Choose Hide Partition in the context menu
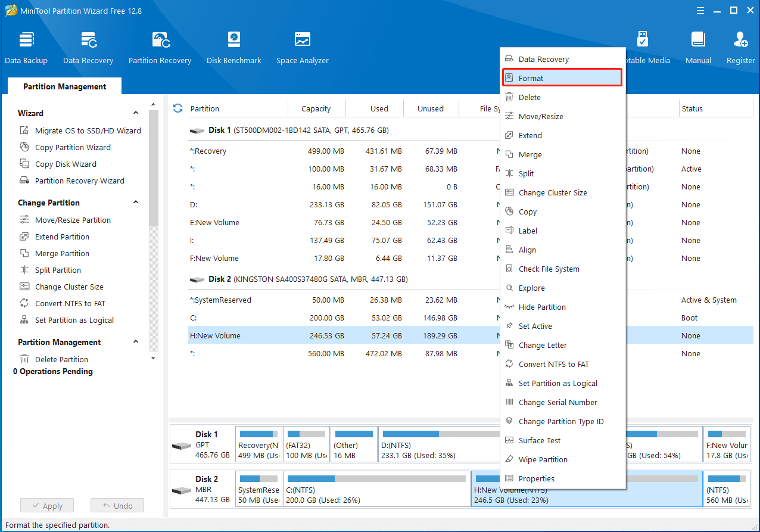Viewport: 760px width, 532px height. [562, 307]
